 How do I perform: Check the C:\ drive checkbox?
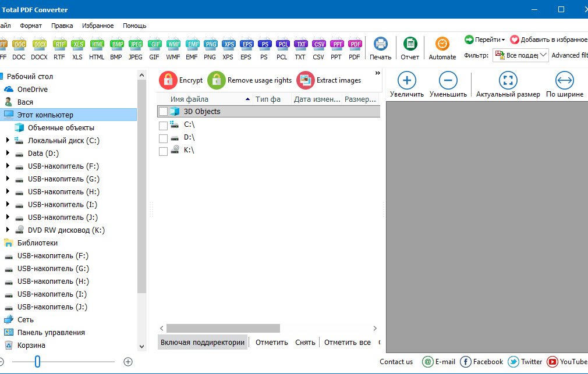click(163, 125)
